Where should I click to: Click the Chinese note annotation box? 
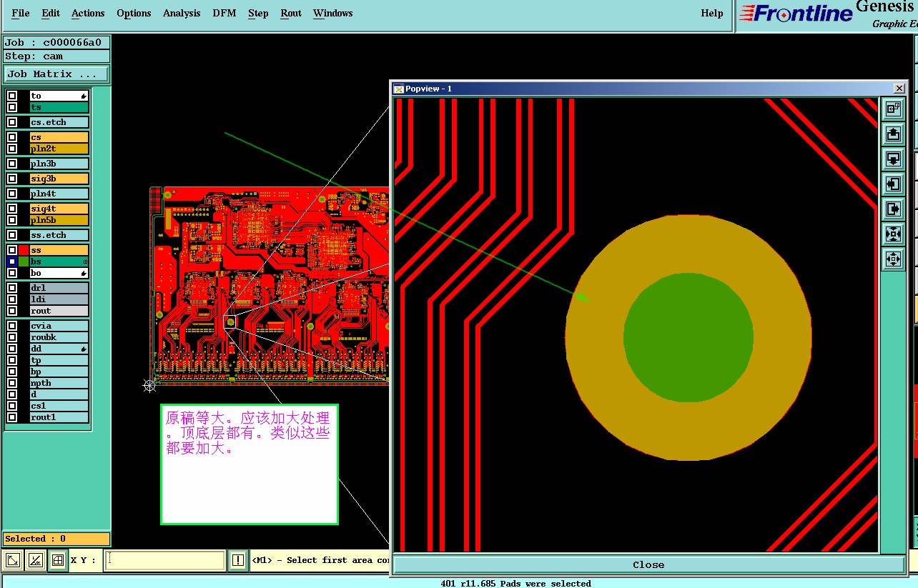tap(250, 464)
